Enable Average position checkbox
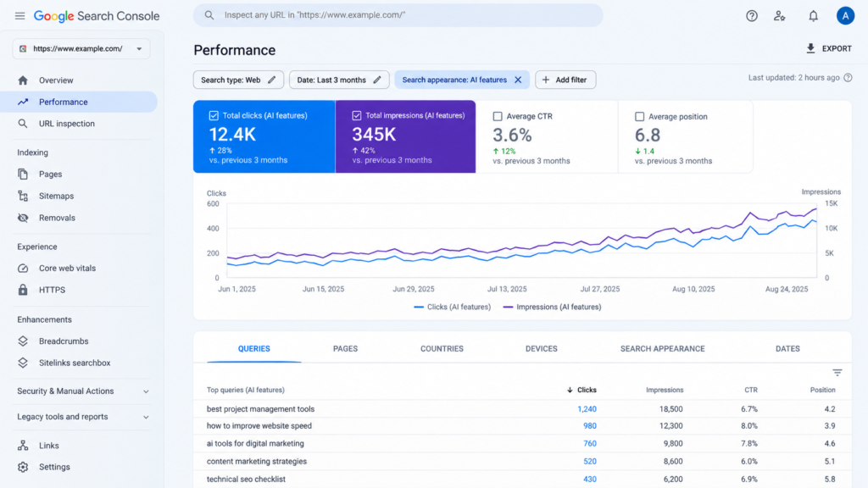868x488 pixels. click(639, 117)
